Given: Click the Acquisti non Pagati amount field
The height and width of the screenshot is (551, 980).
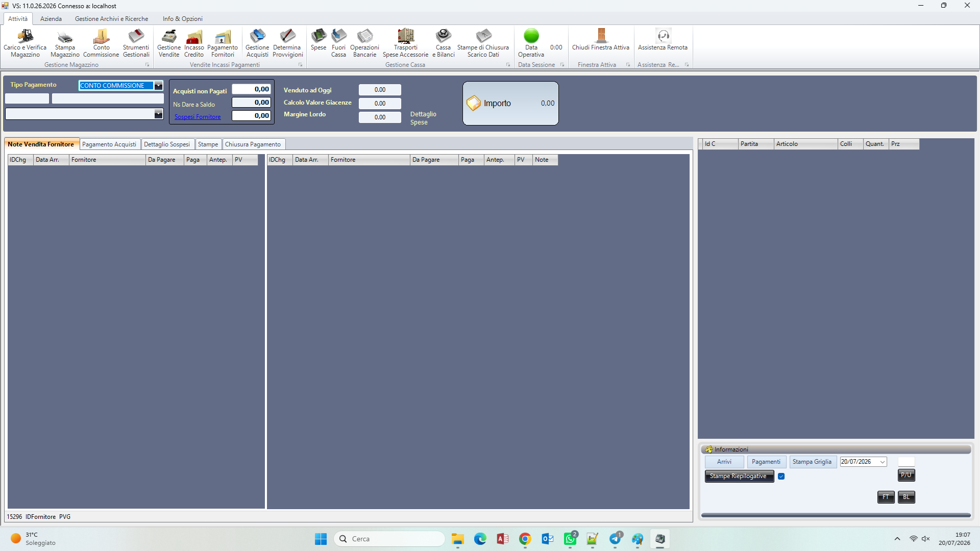Looking at the screenshot, I should coord(252,89).
